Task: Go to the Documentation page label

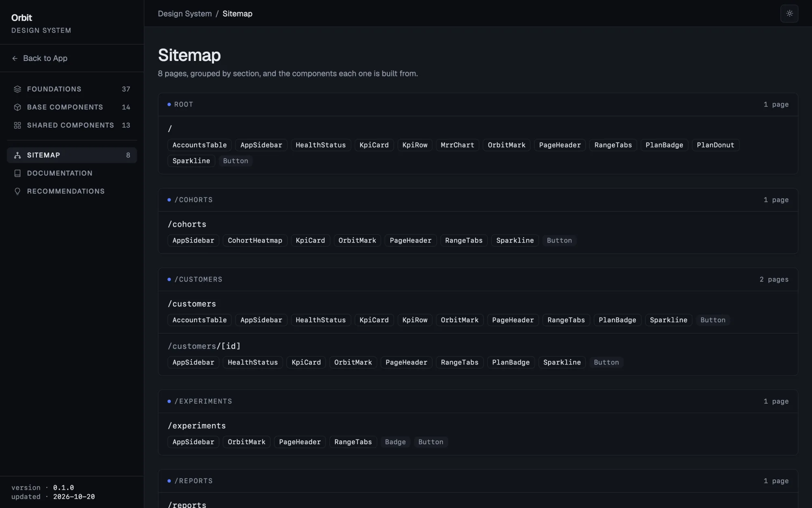Action: coord(60,173)
